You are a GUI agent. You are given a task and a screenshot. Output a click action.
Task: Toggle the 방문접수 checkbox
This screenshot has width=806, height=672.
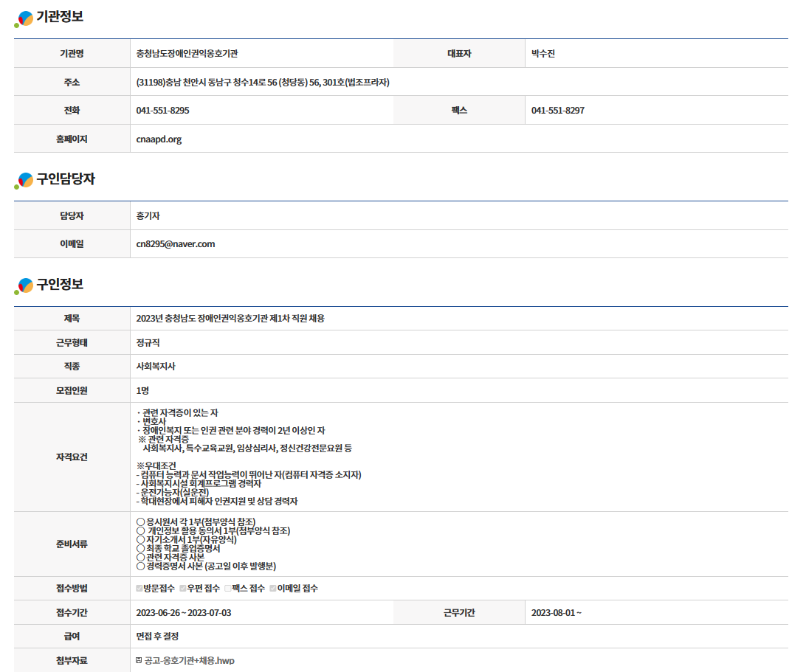tap(139, 589)
